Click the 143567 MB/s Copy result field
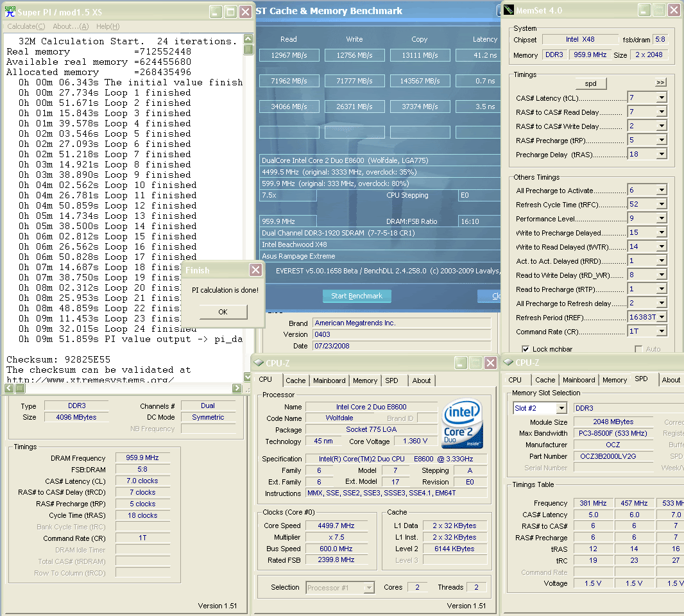Screen dimensions: 684x616 pyautogui.click(x=420, y=81)
